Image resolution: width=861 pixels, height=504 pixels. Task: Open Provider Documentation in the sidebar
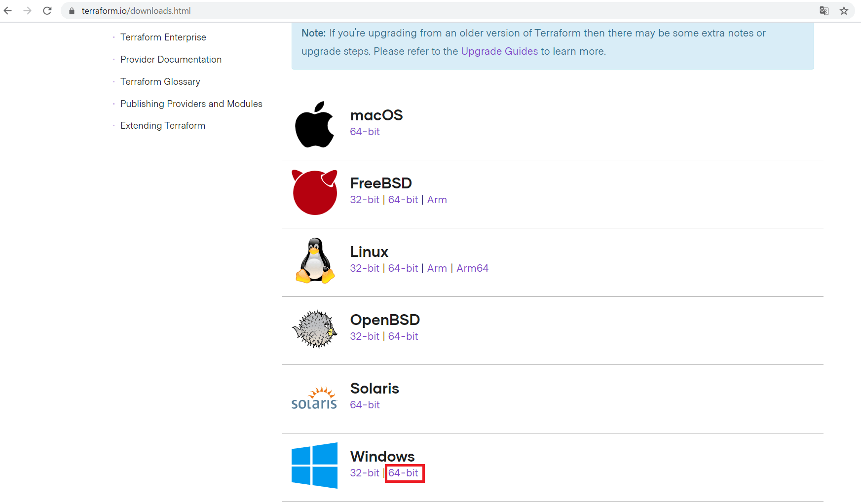171,59
